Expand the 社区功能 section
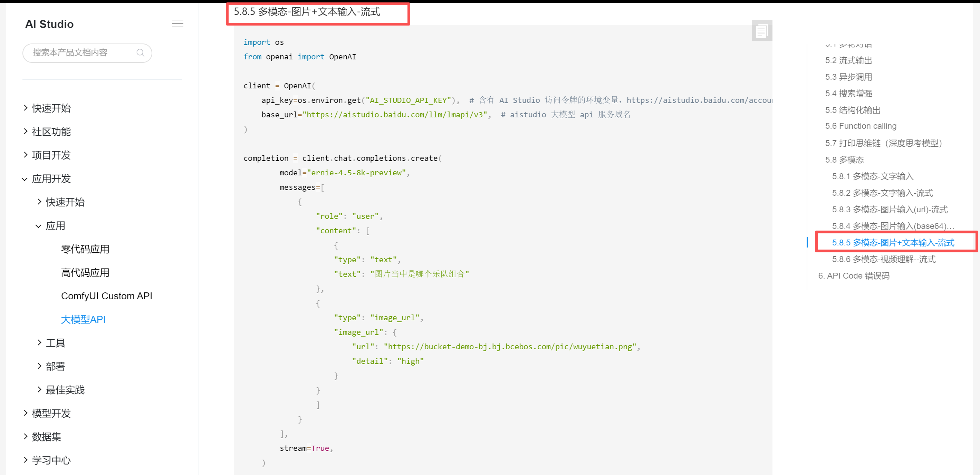Viewport: 980px width, 475px height. [x=51, y=132]
